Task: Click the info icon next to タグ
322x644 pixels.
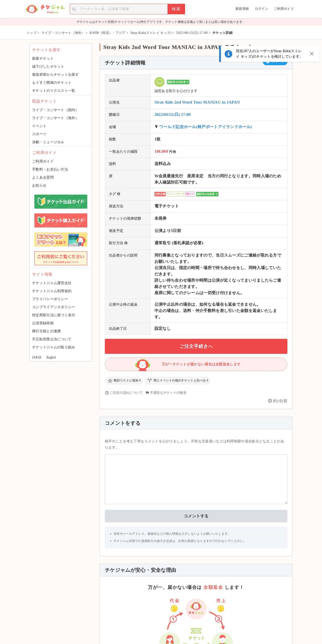Action: pos(119,194)
